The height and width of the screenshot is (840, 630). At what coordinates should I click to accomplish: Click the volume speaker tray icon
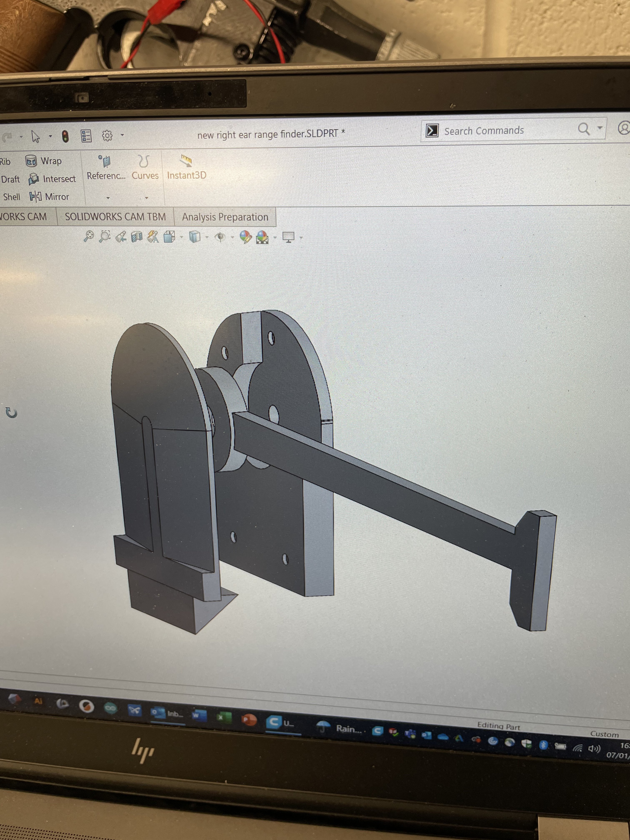(594, 749)
